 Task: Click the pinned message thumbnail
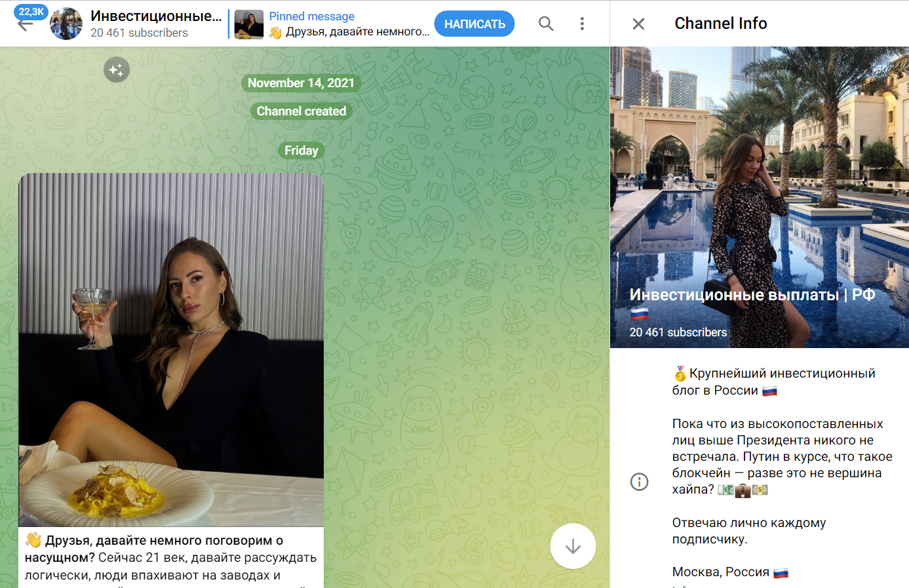point(249,24)
